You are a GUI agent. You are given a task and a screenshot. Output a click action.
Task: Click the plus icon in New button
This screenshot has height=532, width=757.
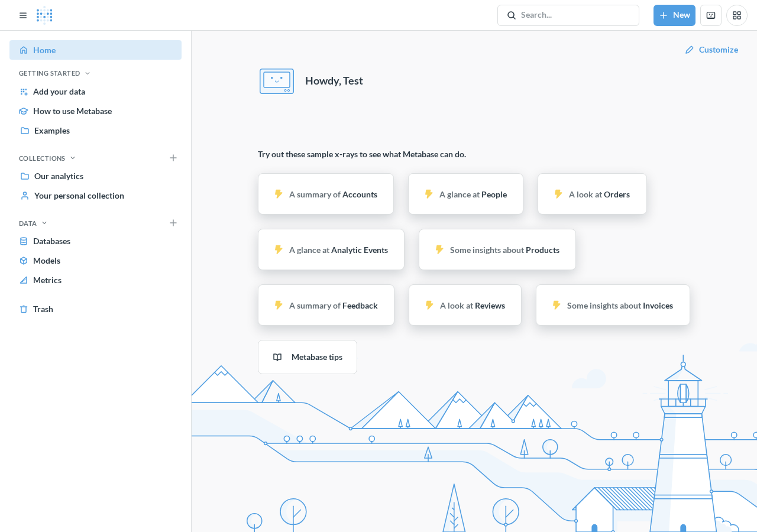point(664,15)
